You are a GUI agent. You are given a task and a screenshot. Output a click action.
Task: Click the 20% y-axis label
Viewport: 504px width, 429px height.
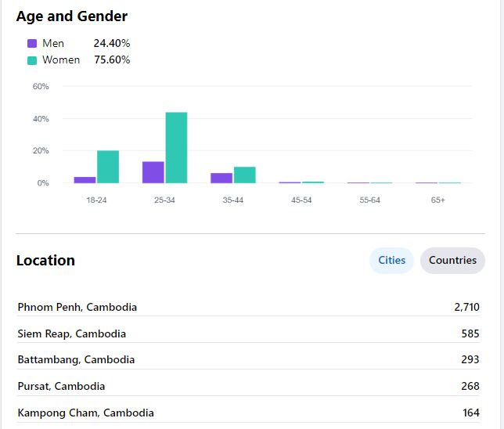[x=41, y=151]
